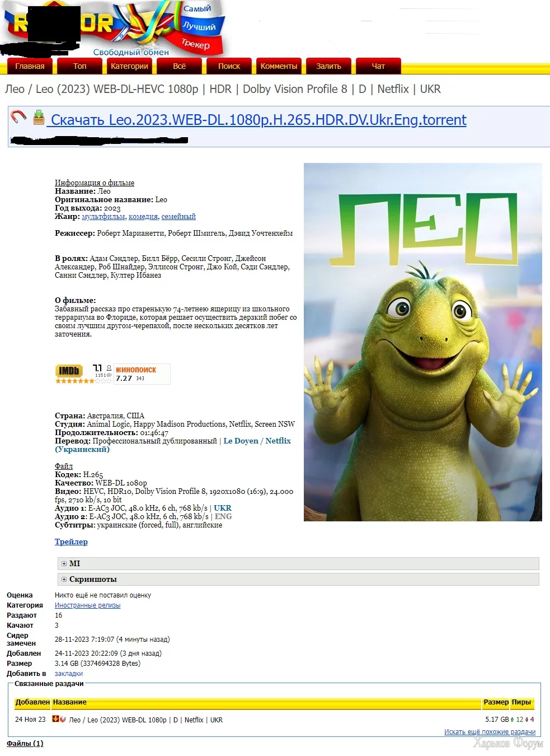Image resolution: width=550 pixels, height=756 pixels.
Task: Click the Название column header
Action: click(70, 702)
